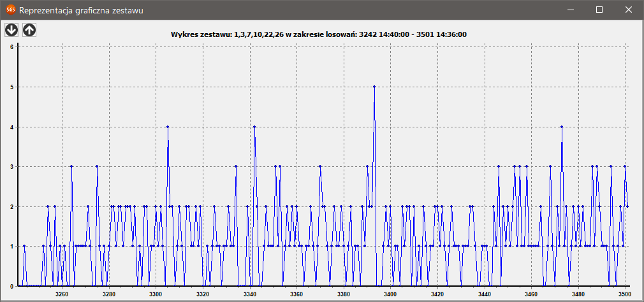Click the peak data point at value 5

(374, 87)
